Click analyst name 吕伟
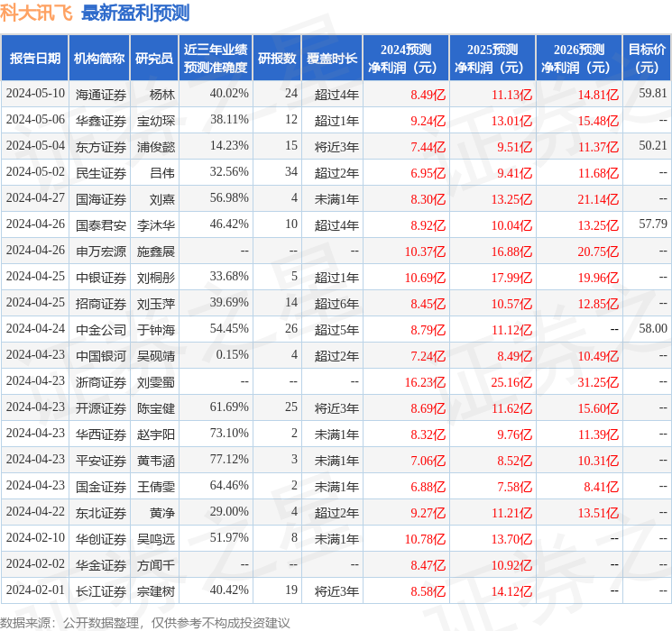Screen dimensions: 672x631 (162, 173)
